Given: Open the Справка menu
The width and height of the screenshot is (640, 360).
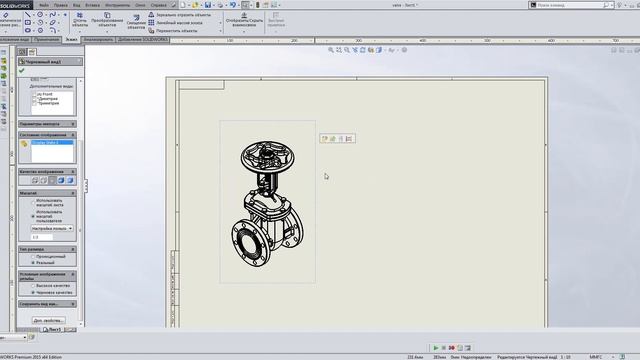Looking at the screenshot, I should click(x=158, y=5).
